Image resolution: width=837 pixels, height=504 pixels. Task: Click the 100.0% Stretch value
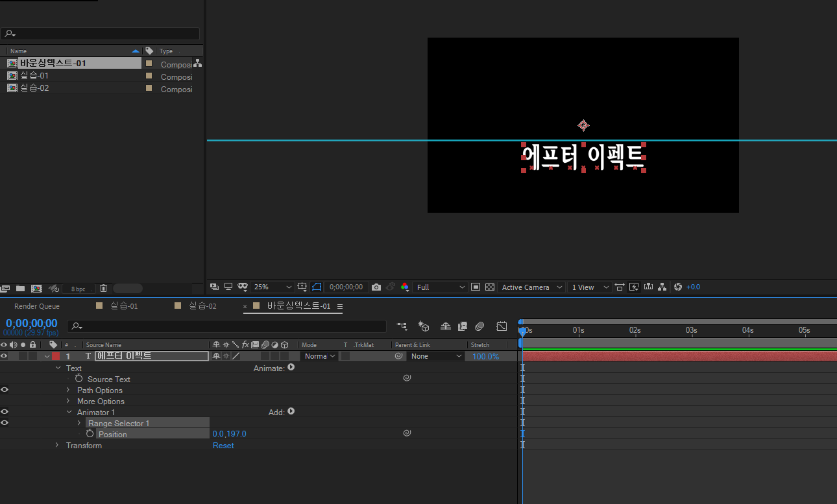pyautogui.click(x=485, y=357)
